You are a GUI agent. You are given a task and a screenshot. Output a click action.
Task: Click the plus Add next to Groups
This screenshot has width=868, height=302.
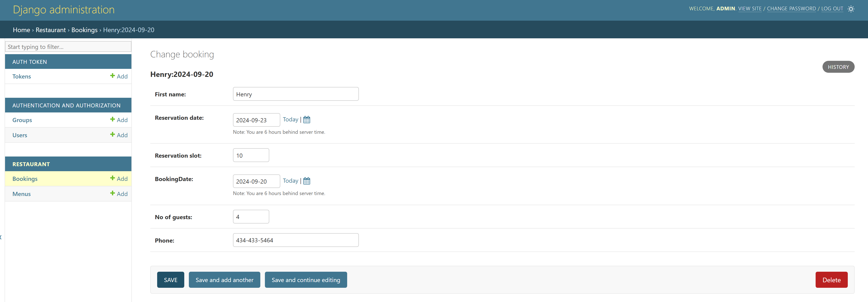[119, 120]
